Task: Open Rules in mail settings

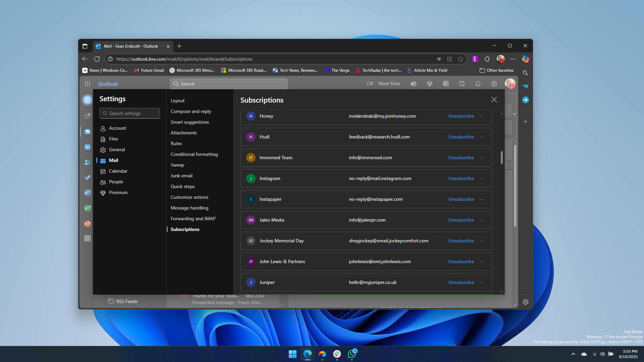Action: pyautogui.click(x=176, y=143)
